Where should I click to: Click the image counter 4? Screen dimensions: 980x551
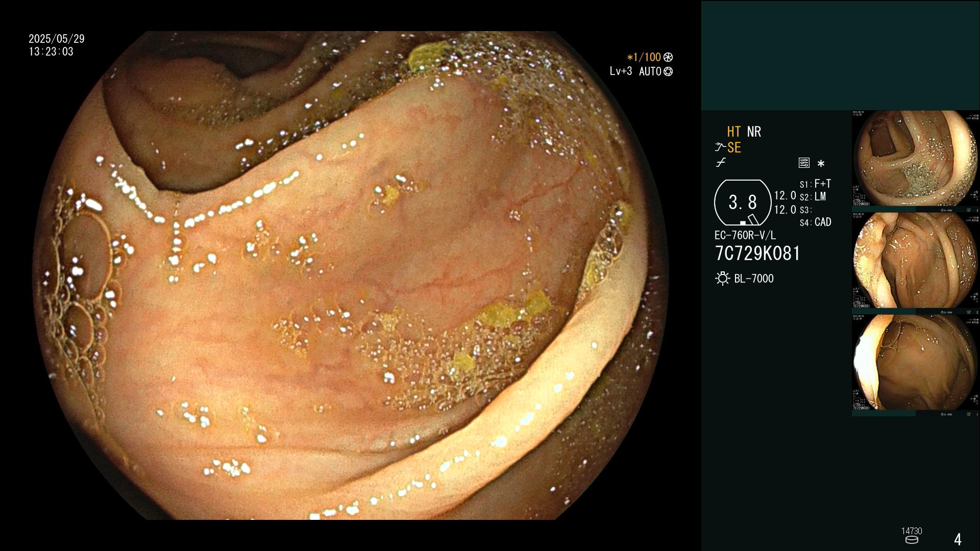tap(958, 539)
